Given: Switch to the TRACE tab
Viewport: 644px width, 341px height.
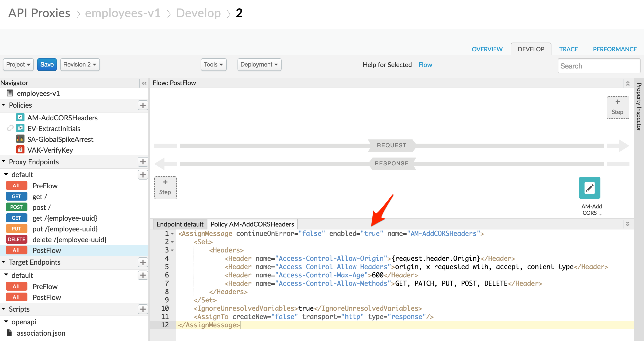Looking at the screenshot, I should (x=569, y=49).
